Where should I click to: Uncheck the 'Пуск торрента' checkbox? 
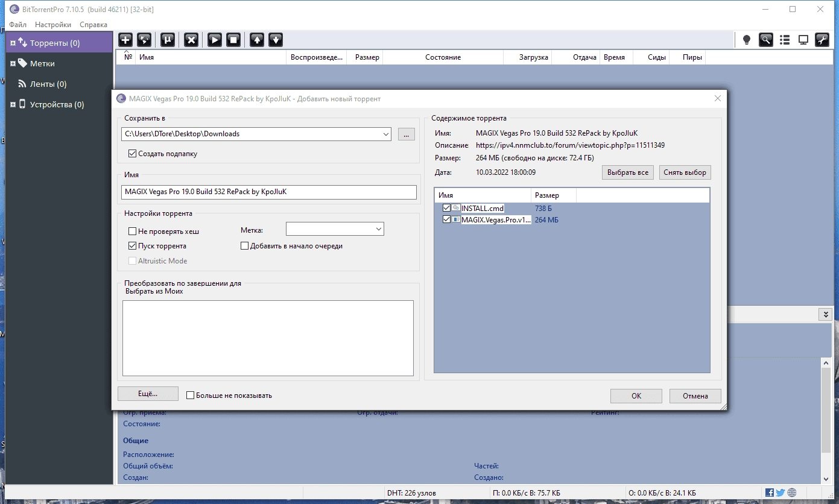[133, 246]
